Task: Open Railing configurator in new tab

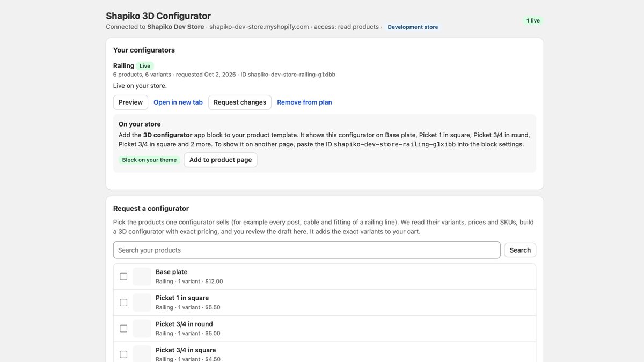Action: 178,102
